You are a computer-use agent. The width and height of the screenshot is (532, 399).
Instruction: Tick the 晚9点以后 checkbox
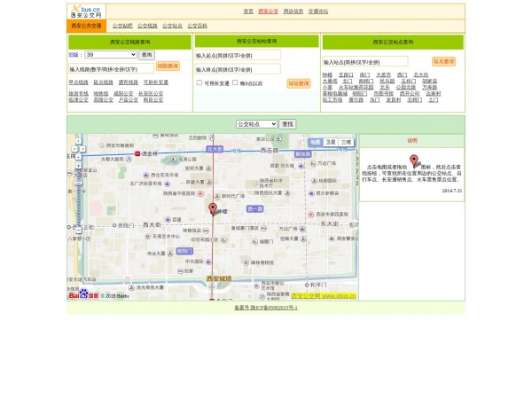point(236,83)
